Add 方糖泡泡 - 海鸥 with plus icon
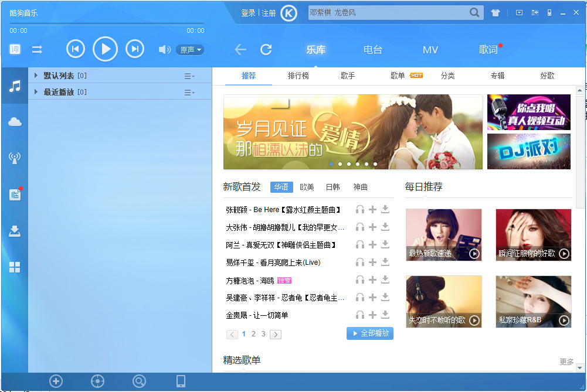 (x=372, y=279)
